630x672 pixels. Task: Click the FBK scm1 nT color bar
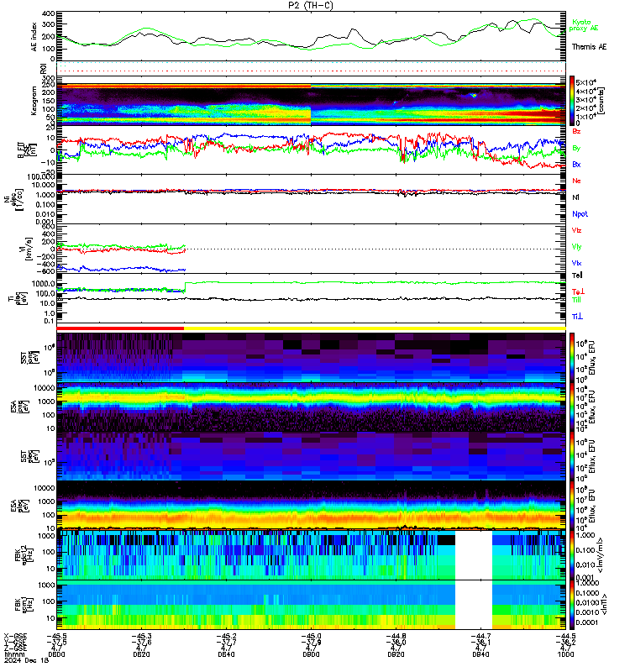point(572,605)
